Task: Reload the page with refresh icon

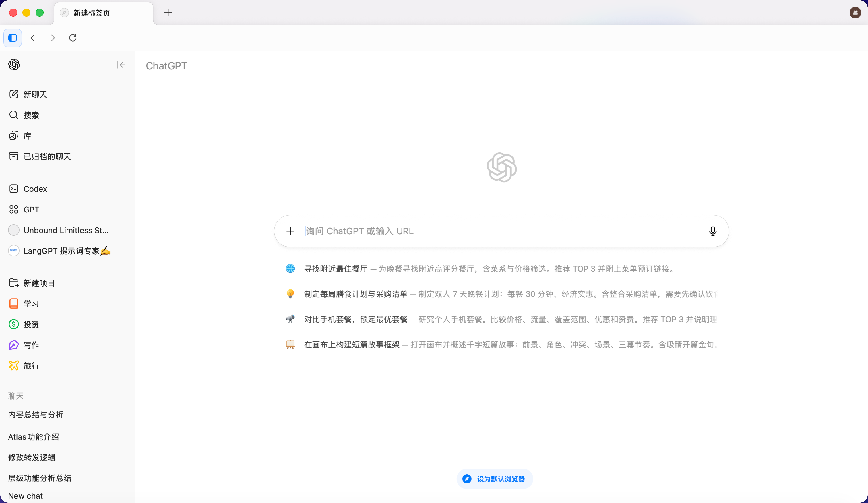Action: point(73,38)
